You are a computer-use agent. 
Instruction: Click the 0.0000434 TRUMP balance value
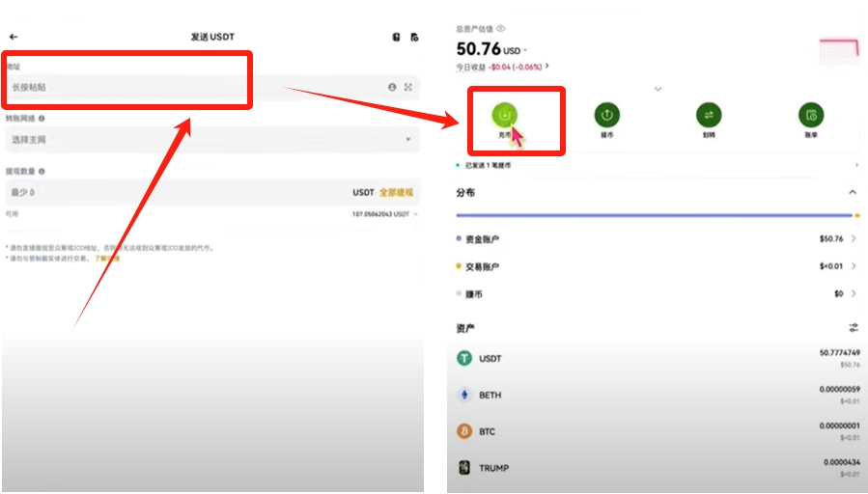pos(841,462)
